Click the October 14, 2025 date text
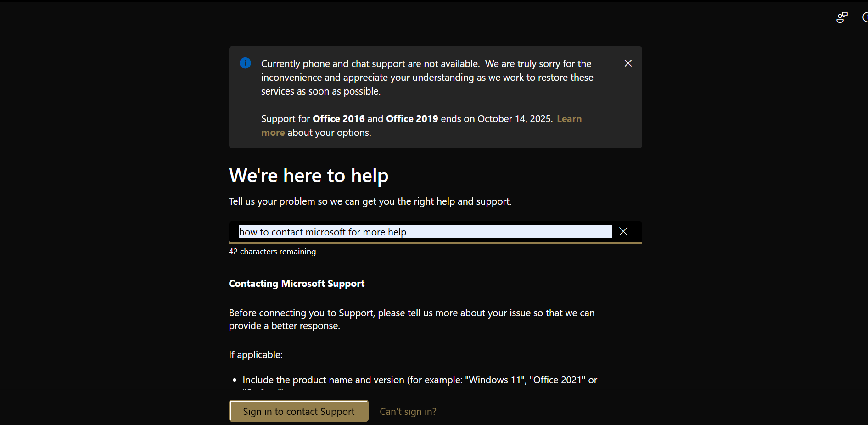The image size is (868, 425). (x=514, y=118)
